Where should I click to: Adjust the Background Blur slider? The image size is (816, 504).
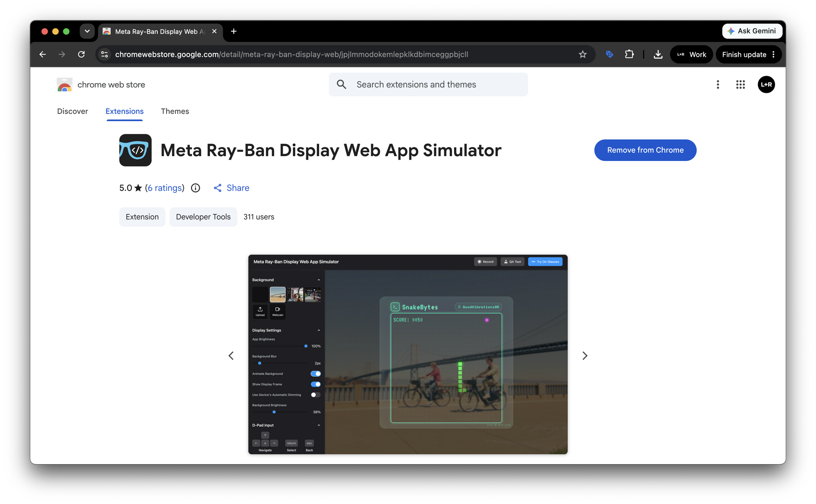(280, 363)
